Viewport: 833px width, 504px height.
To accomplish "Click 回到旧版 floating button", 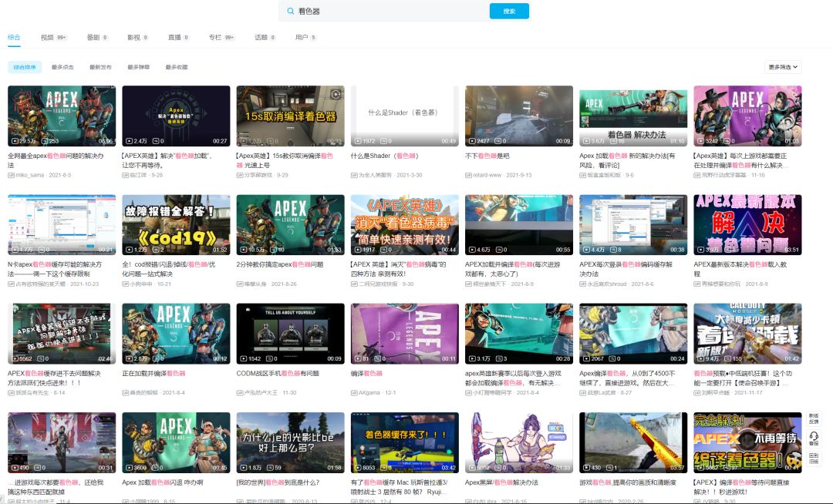I will click(814, 459).
